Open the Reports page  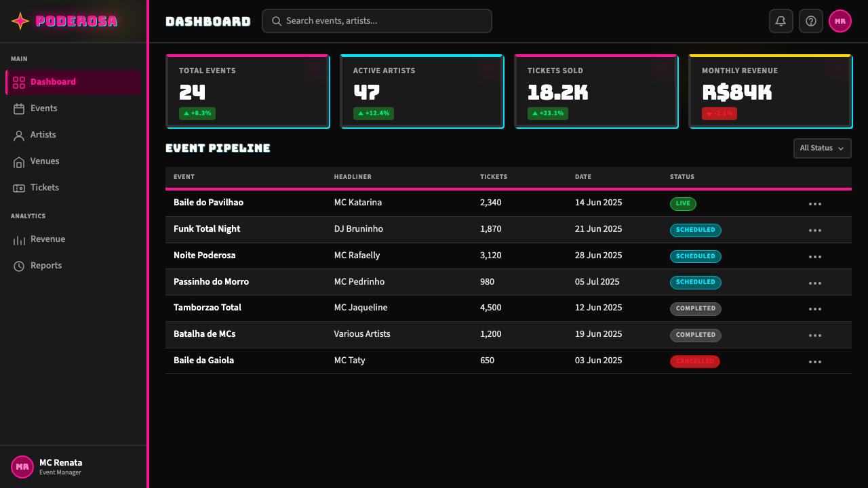[73, 266]
